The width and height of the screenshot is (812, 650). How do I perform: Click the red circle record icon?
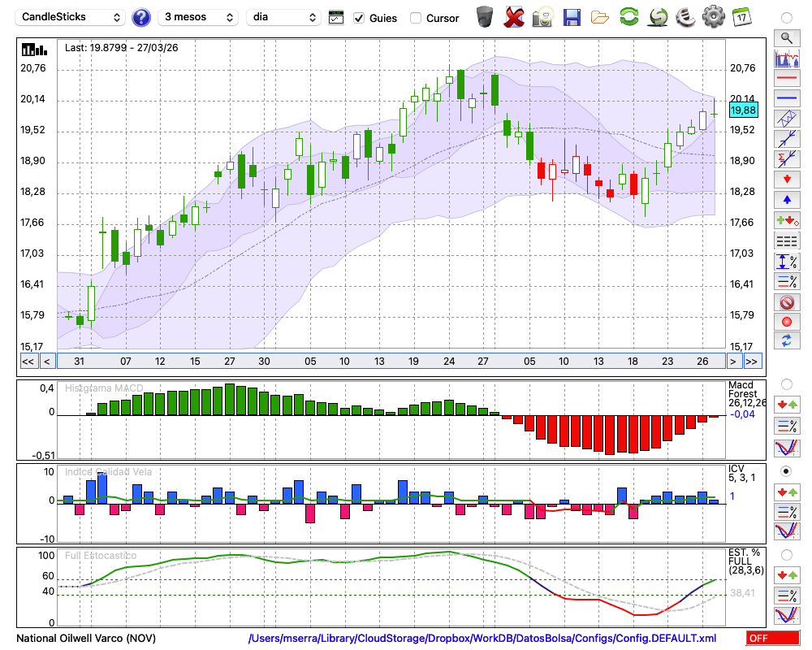click(x=787, y=322)
